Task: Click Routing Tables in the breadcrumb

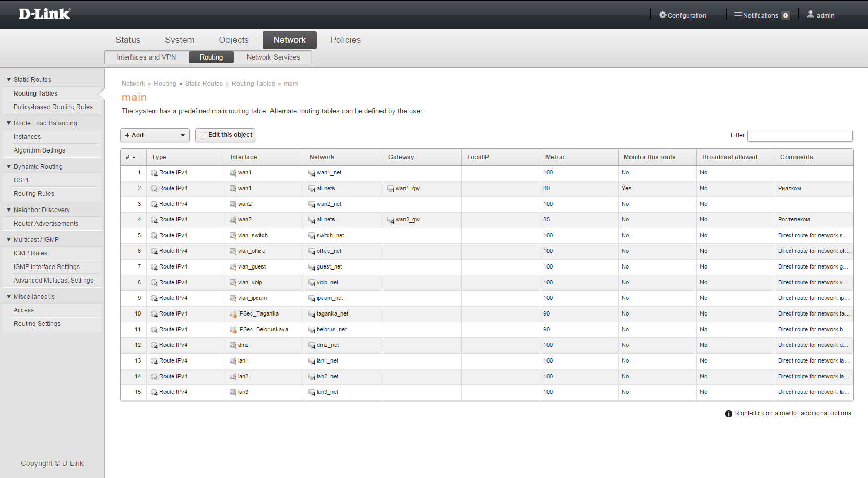Action: pyautogui.click(x=253, y=84)
